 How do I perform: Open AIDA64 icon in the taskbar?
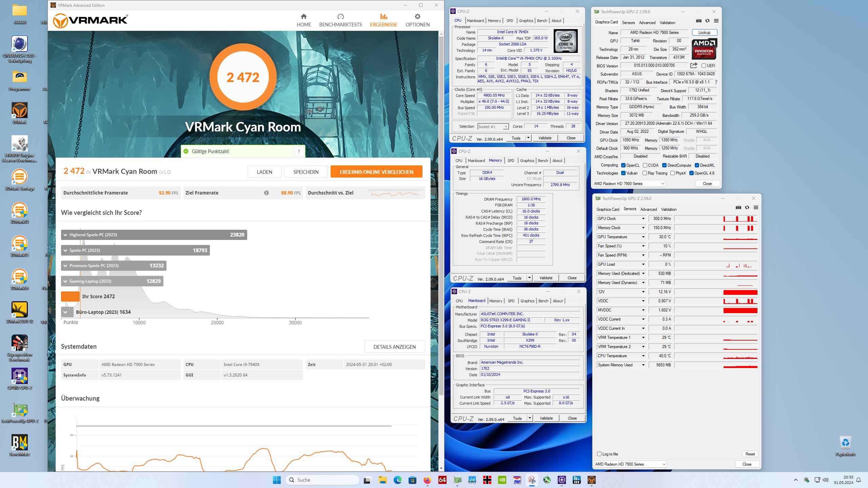coord(442,480)
